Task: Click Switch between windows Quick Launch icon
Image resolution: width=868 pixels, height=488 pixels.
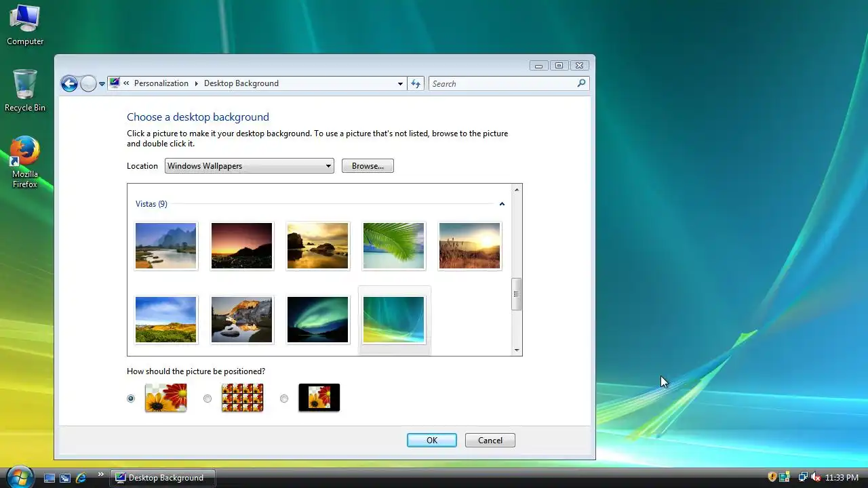Action: (65, 478)
